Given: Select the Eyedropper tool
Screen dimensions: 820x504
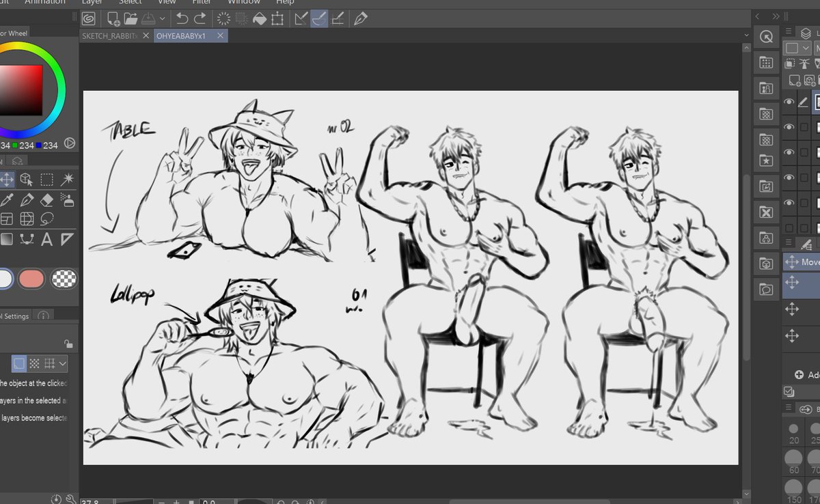Looking at the screenshot, I should click(7, 199).
